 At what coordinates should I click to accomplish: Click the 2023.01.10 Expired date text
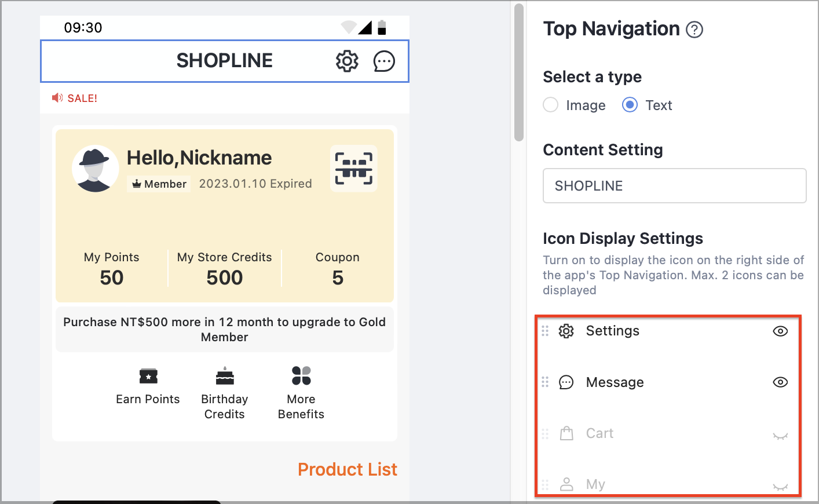(x=255, y=184)
